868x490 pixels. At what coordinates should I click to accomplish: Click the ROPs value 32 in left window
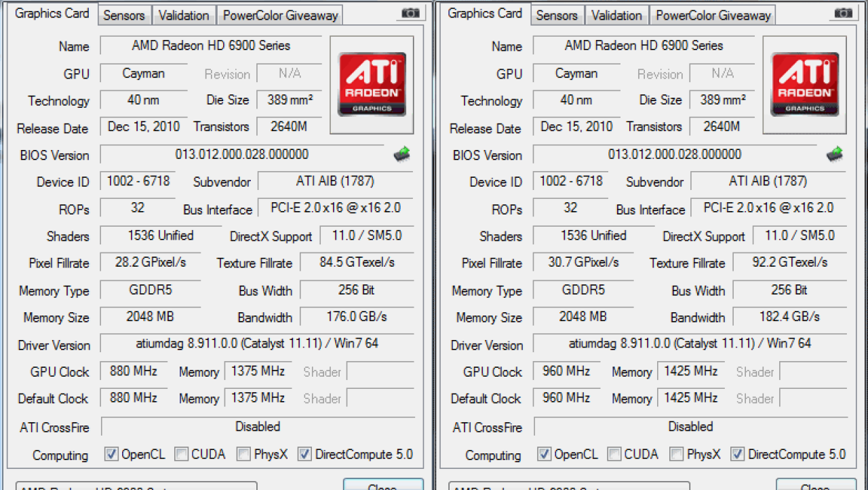(x=138, y=208)
